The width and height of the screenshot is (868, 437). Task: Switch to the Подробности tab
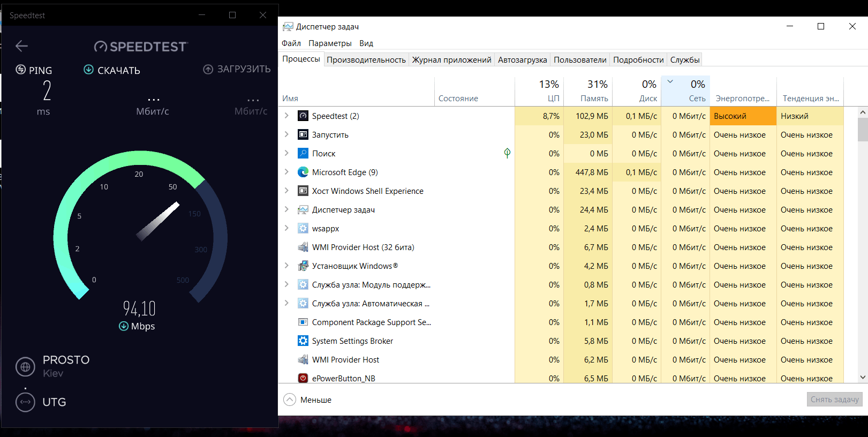[x=638, y=60]
